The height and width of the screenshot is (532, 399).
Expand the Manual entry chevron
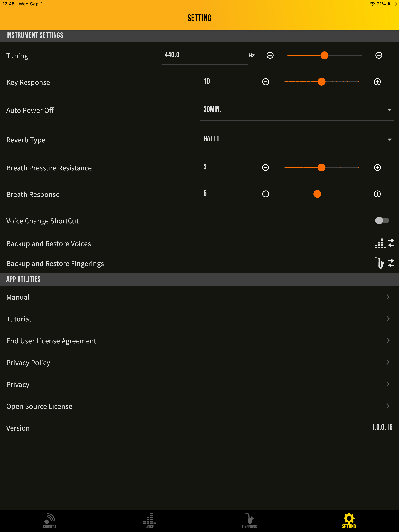(x=388, y=297)
